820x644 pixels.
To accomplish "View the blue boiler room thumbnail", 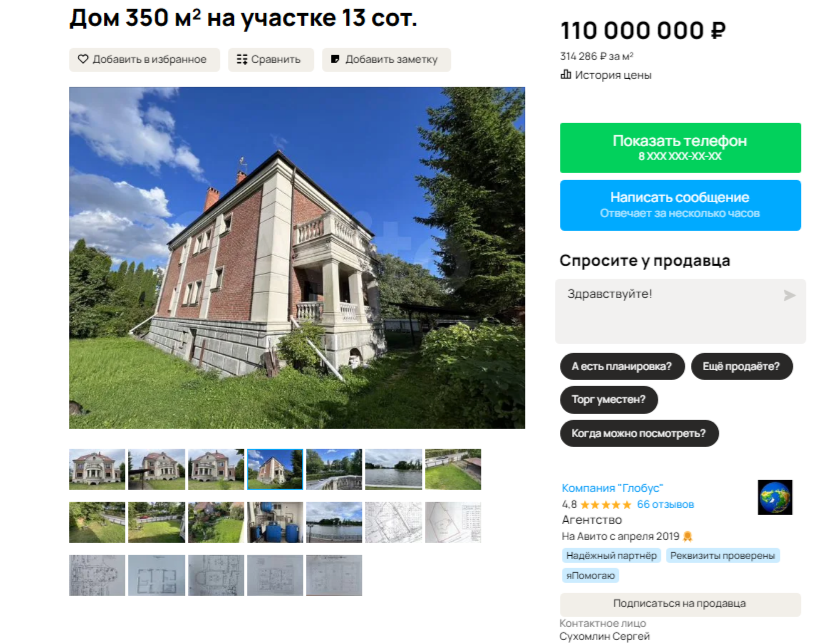I will click(275, 522).
